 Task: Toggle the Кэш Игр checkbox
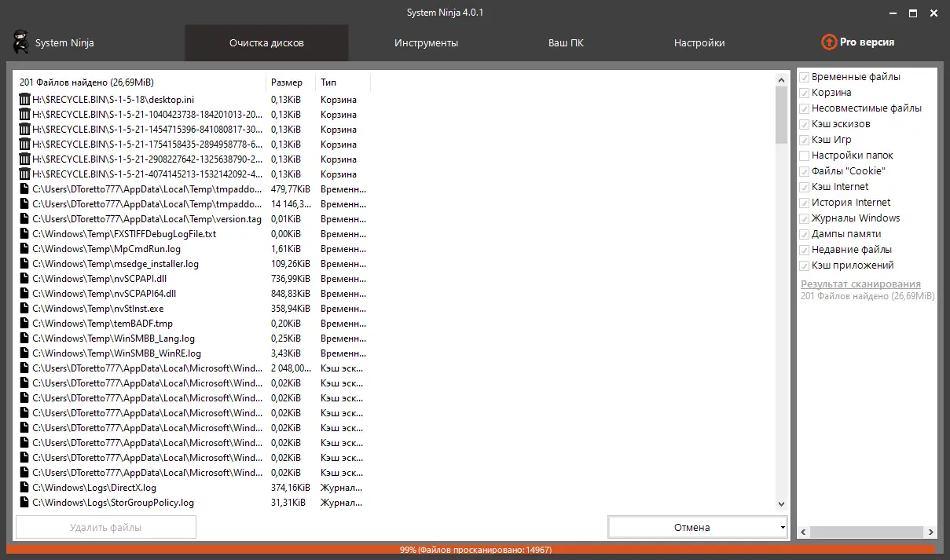(x=805, y=140)
